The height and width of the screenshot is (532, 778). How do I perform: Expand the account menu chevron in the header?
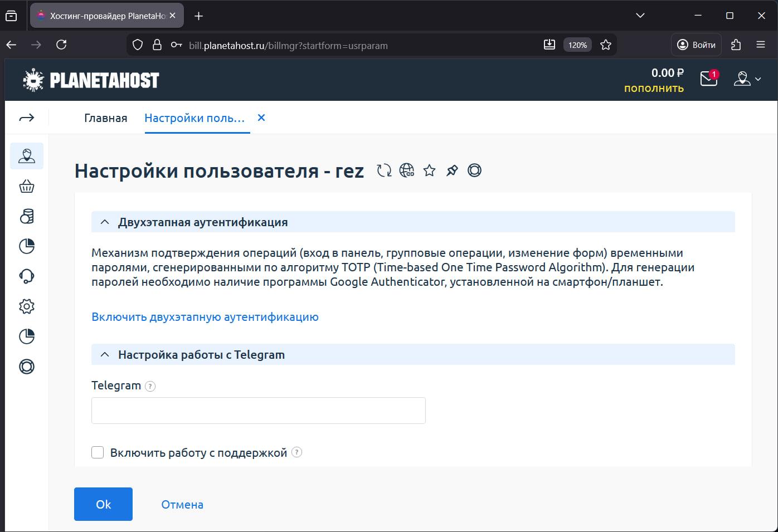(x=758, y=79)
